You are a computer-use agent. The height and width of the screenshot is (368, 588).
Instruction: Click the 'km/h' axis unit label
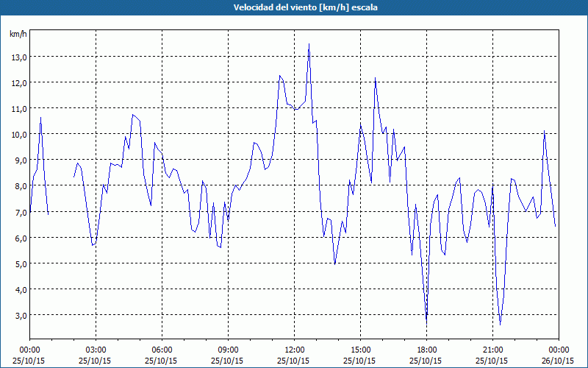point(18,34)
